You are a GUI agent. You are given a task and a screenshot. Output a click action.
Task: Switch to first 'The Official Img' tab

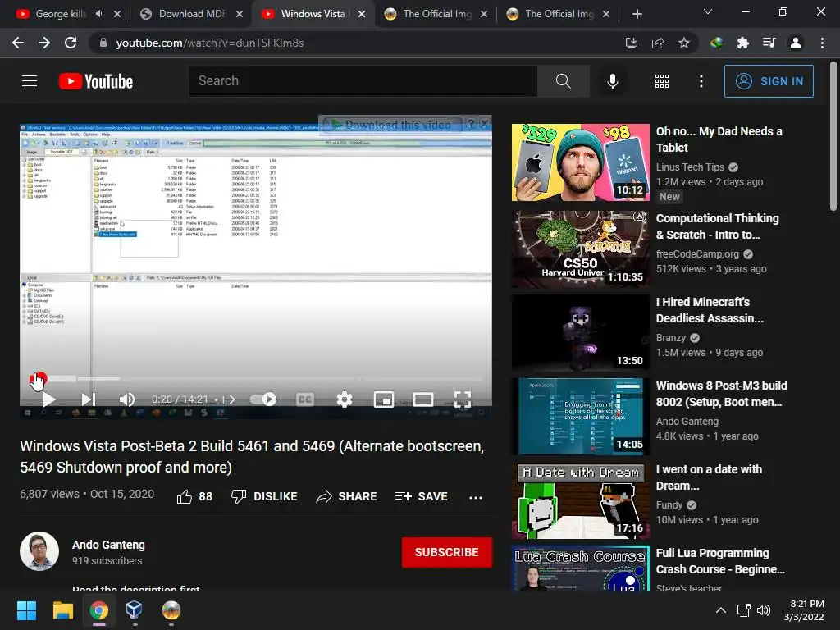point(436,14)
